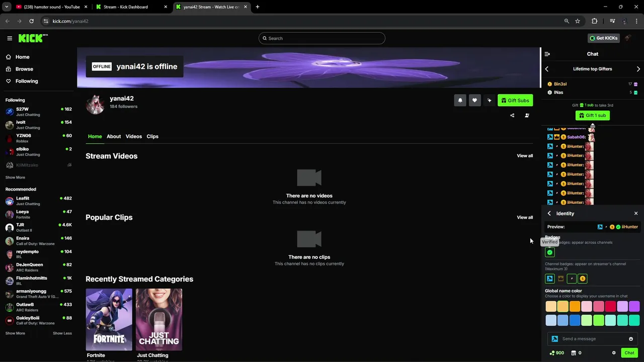Image resolution: width=644 pixels, height=362 pixels.
Task: Open notification bell for yanai42
Action: (460, 101)
